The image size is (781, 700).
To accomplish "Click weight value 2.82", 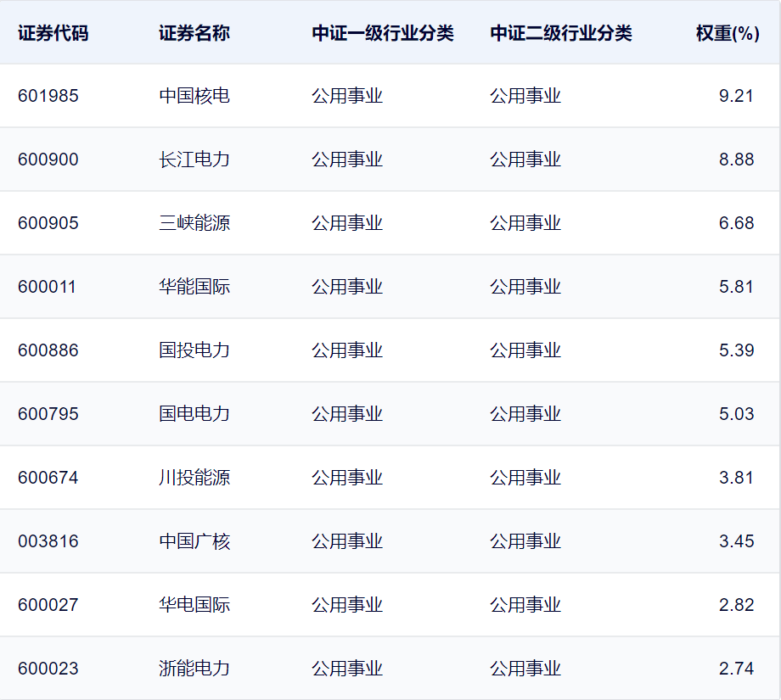I will [x=736, y=604].
